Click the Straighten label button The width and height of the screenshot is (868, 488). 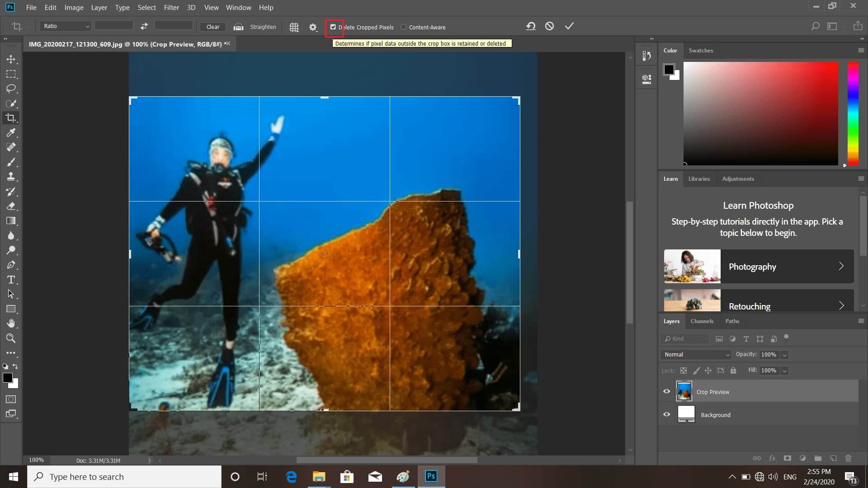coord(263,27)
